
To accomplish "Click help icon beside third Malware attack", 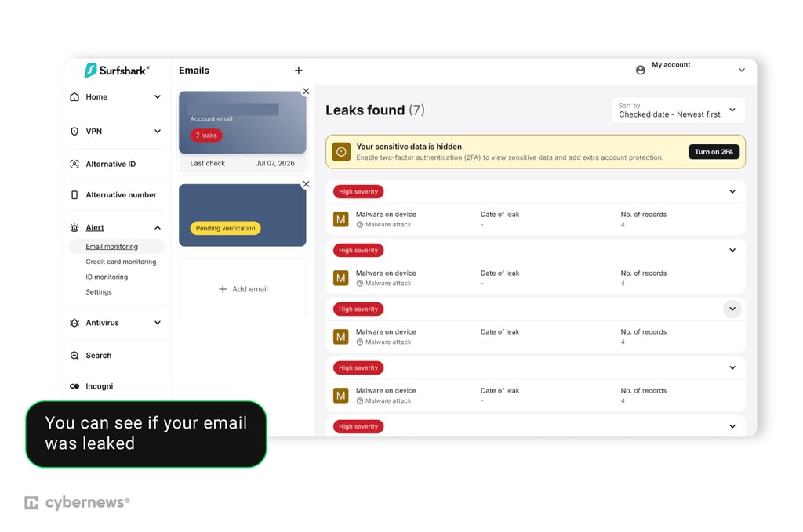I will (x=360, y=342).
